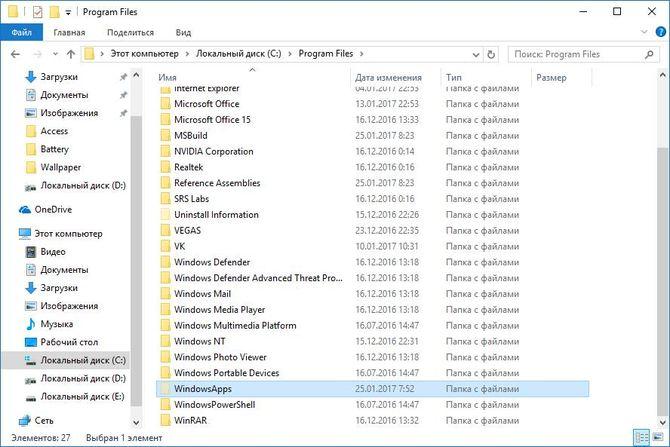Switch to the Главная ribbon tab
The width and height of the screenshot is (670, 447).
point(69,32)
